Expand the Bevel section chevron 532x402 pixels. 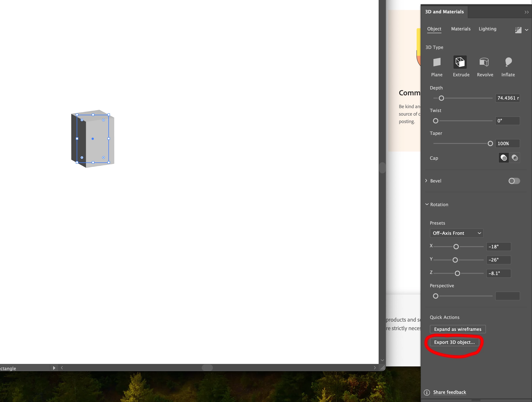coord(426,181)
